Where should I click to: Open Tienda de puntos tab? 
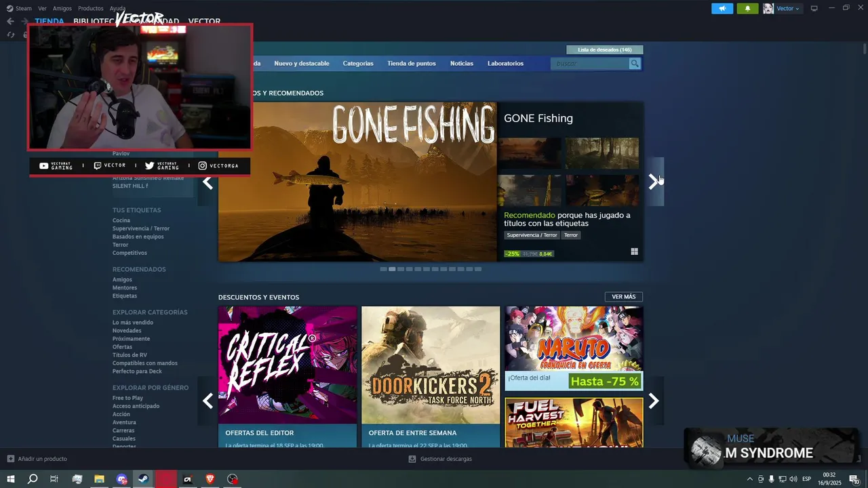tap(412, 64)
